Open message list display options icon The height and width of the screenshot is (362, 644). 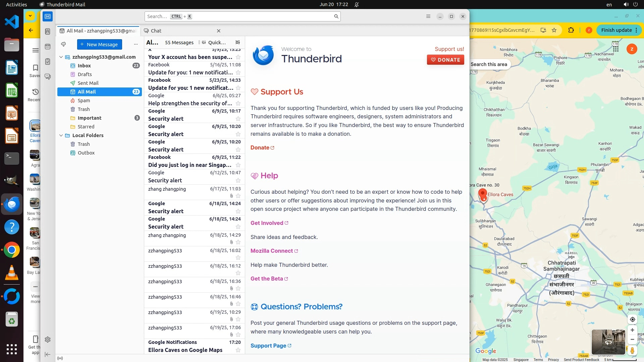click(x=238, y=43)
